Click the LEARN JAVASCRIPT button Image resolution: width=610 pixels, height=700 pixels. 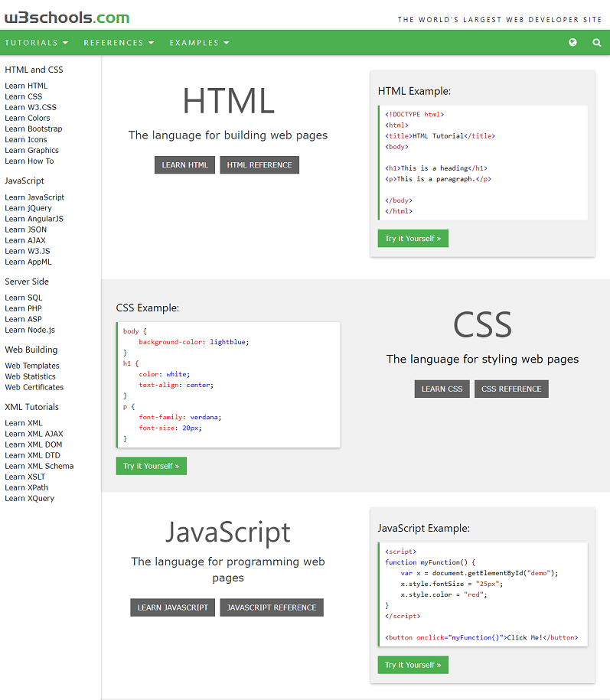(173, 607)
